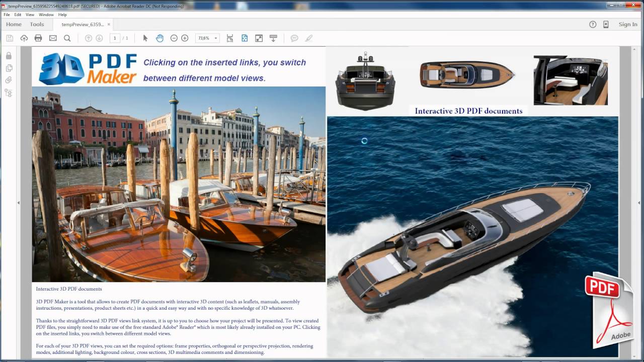Click the mobile link icon near Sign In

pos(606,24)
